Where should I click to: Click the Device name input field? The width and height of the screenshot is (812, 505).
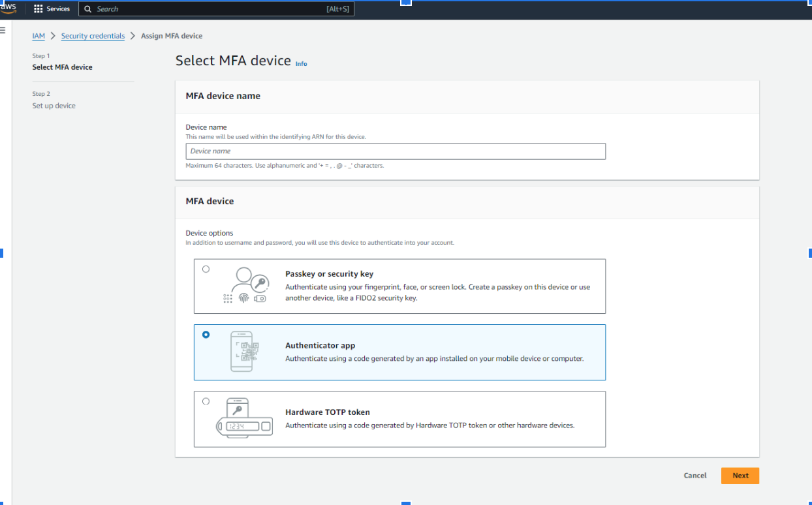[396, 151]
